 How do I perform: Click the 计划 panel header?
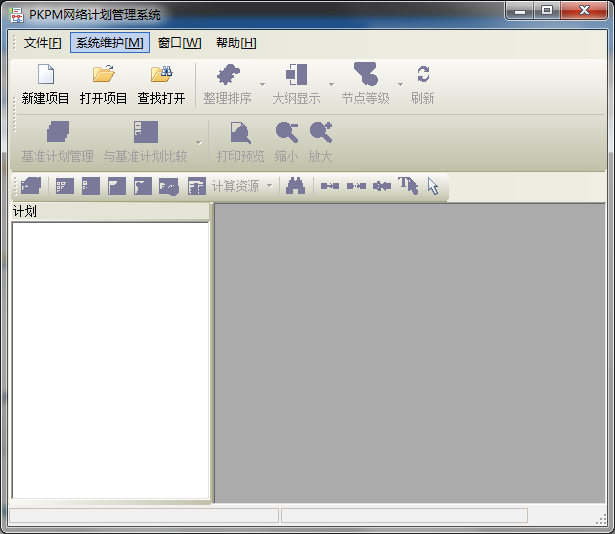pyautogui.click(x=110, y=212)
